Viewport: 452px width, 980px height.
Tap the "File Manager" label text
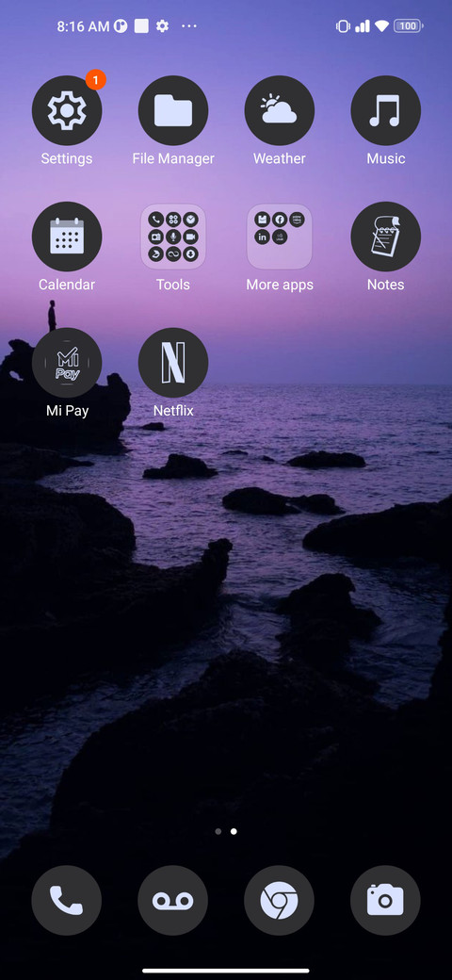click(x=173, y=158)
